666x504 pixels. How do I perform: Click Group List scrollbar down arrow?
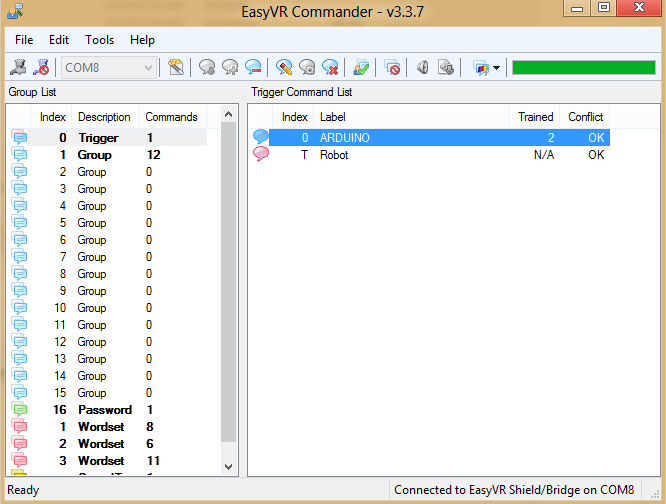229,467
